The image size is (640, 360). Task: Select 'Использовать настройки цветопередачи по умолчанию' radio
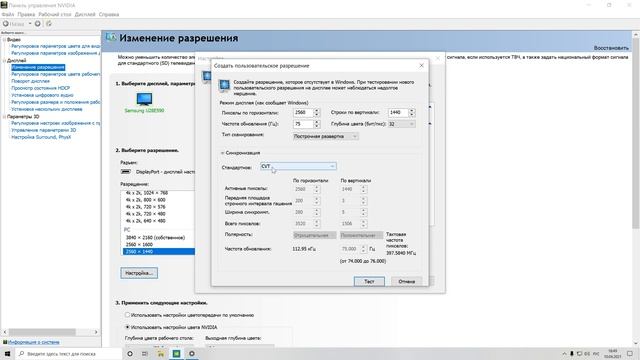click(127, 315)
